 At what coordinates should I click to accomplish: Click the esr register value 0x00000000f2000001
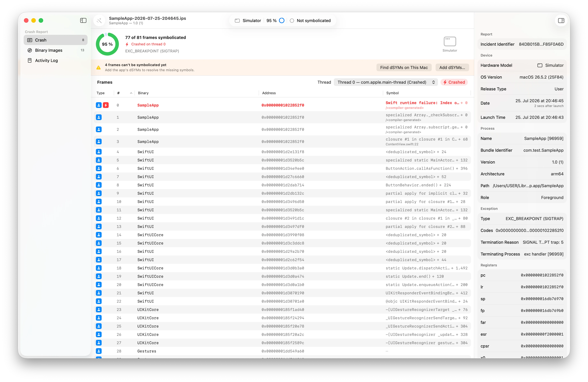click(542, 334)
